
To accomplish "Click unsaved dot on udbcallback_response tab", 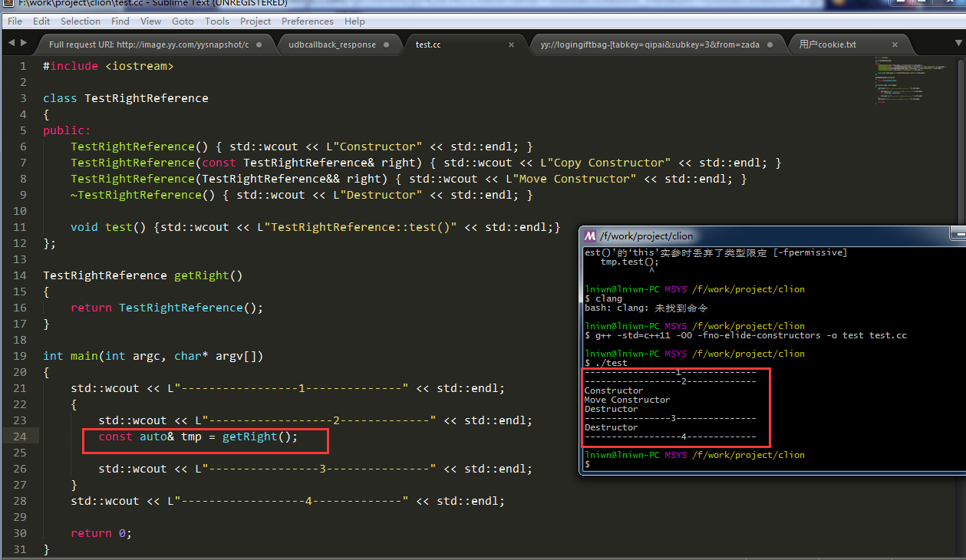I will click(387, 44).
